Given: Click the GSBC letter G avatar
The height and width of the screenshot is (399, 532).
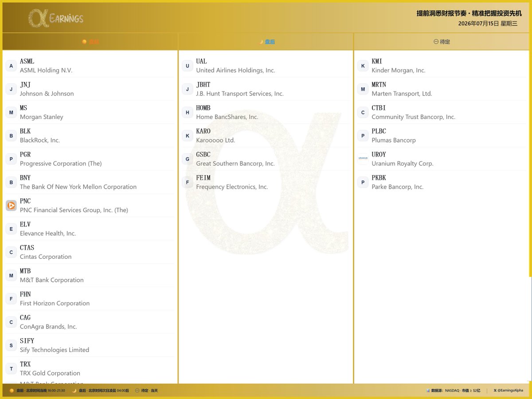Looking at the screenshot, I should (188, 159).
